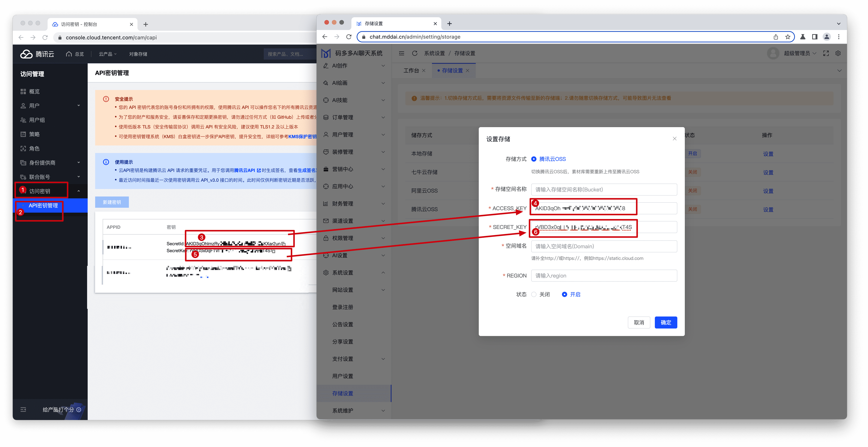This screenshot has height=447, width=868.
Task: Open a new tab in the 存储设置 browser window
Action: point(449,24)
